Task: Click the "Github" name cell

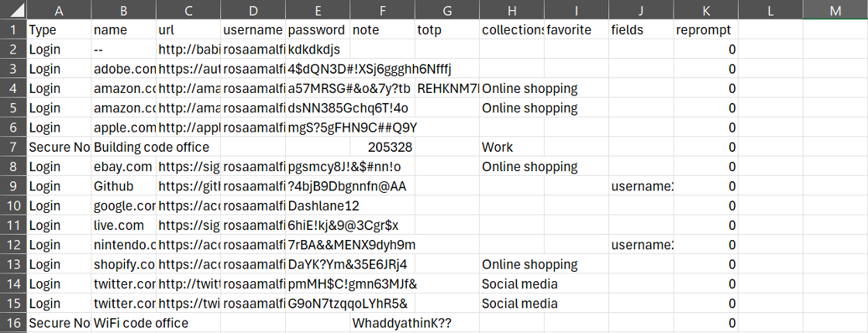Action: [x=123, y=186]
